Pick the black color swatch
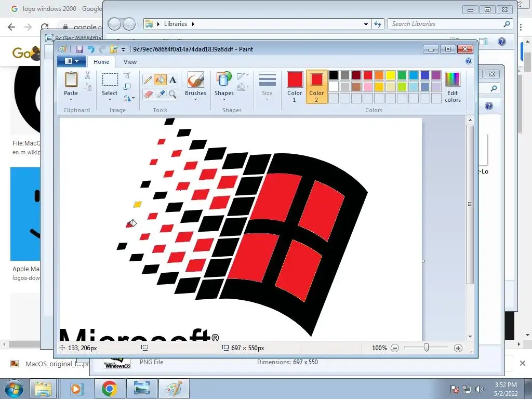The width and height of the screenshot is (532, 399). (334, 75)
